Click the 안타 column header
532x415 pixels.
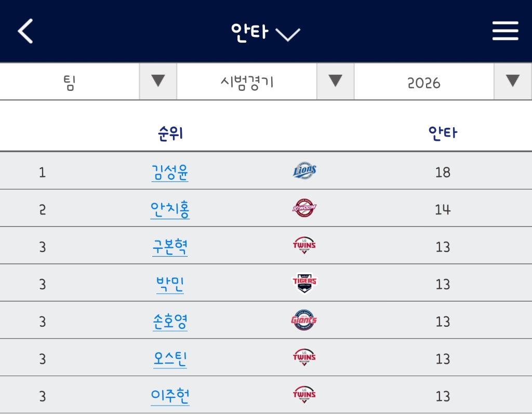point(443,132)
